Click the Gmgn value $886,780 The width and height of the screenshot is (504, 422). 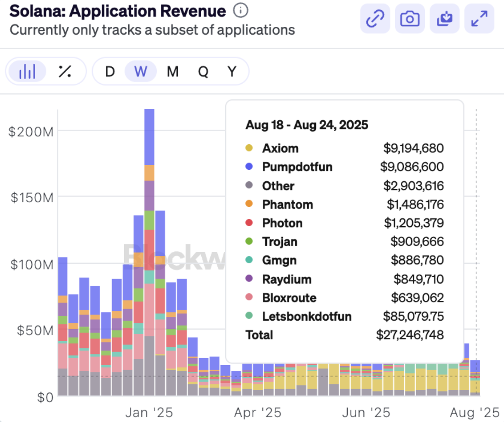click(417, 260)
